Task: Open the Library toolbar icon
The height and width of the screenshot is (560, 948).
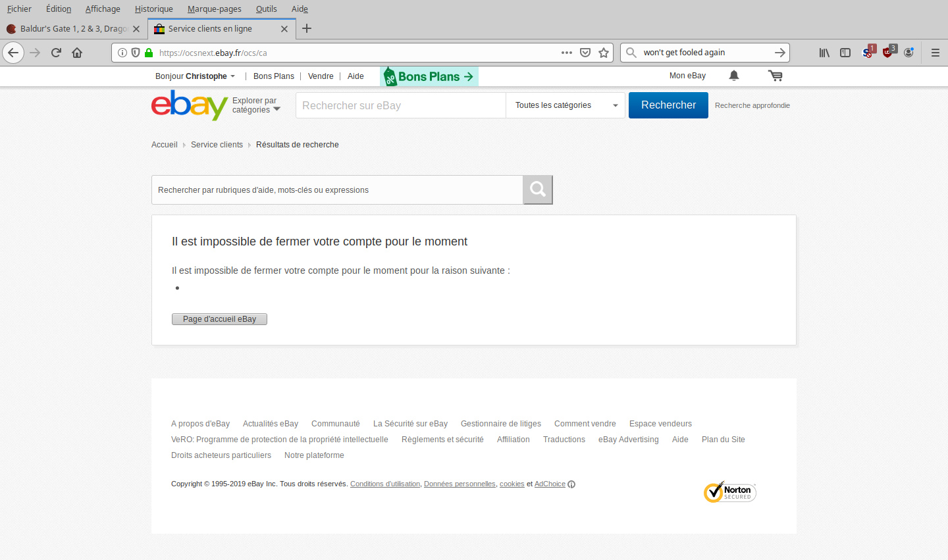Action: 824,53
